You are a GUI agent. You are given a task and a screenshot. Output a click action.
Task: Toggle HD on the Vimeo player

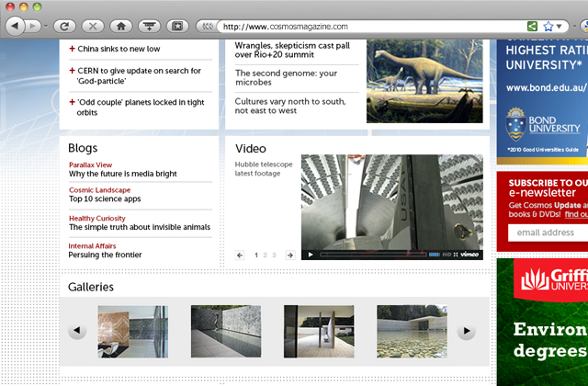[x=447, y=255]
